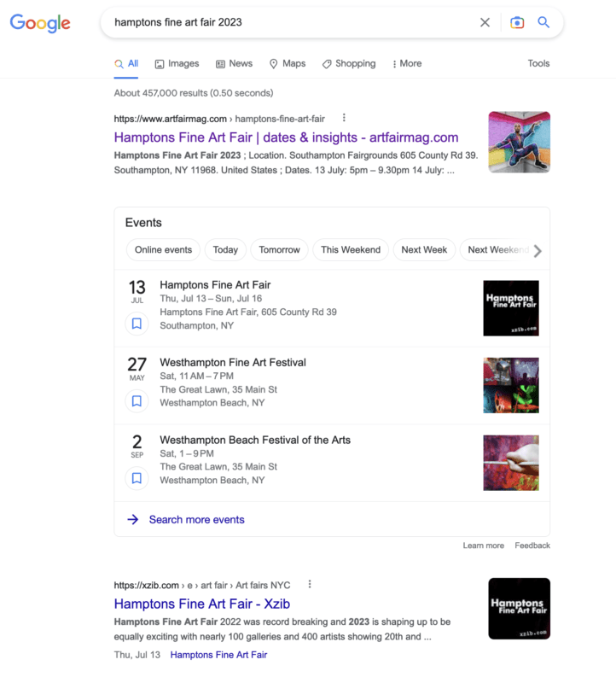Filter events by Online events chip
616x683 pixels.
pyautogui.click(x=163, y=250)
